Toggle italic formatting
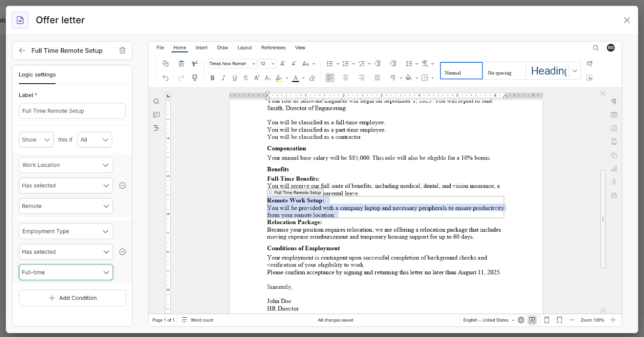 pos(223,78)
